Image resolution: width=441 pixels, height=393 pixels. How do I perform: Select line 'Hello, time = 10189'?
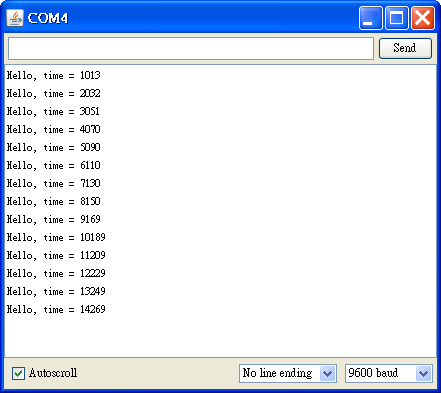pyautogui.click(x=56, y=237)
